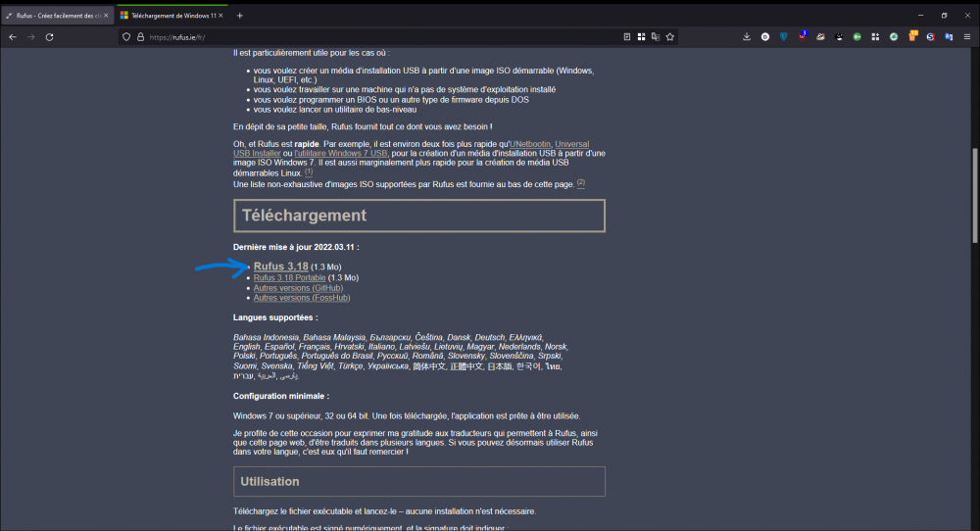Image resolution: width=980 pixels, height=531 pixels.
Task: Open Autres versions (GitHub) link
Action: pos(298,288)
